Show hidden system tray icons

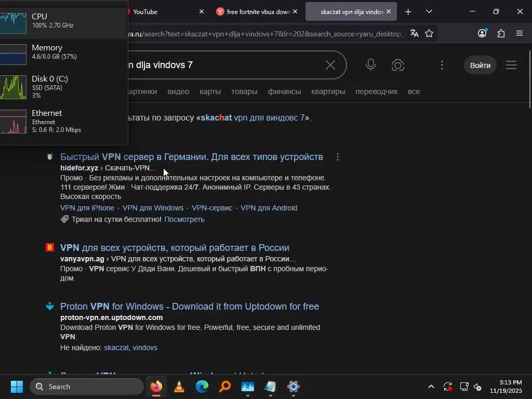tap(431, 387)
